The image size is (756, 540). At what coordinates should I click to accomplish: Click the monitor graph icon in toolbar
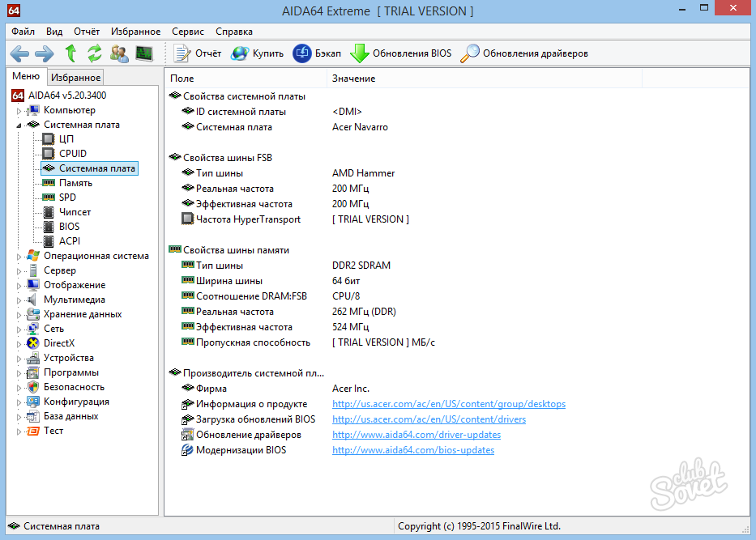point(144,53)
